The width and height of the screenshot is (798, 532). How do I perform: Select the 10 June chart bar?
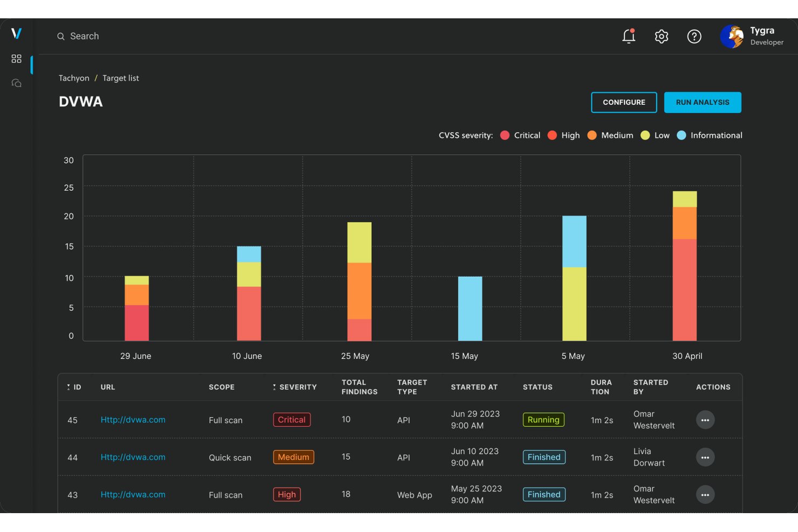click(x=249, y=293)
